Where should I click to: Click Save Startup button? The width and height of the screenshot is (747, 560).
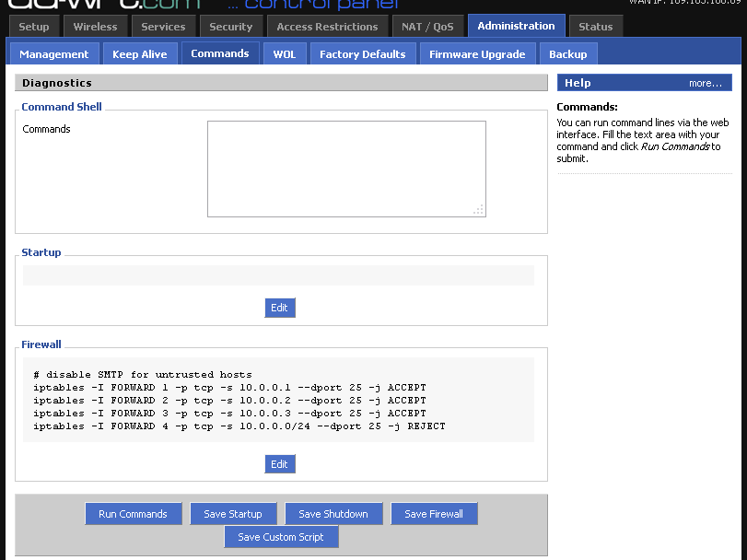point(233,514)
